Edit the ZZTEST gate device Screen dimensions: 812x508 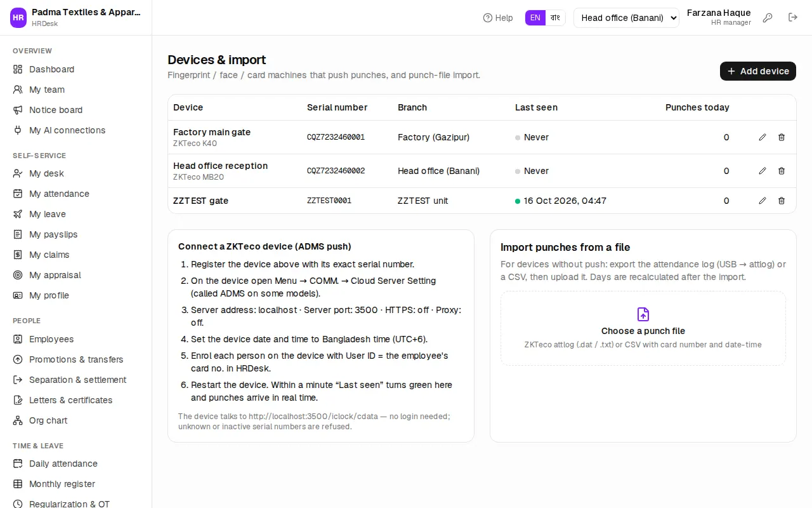763,201
